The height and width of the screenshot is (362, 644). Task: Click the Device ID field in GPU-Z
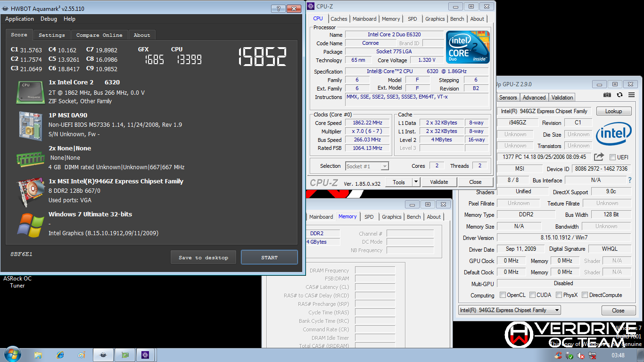[x=601, y=169]
